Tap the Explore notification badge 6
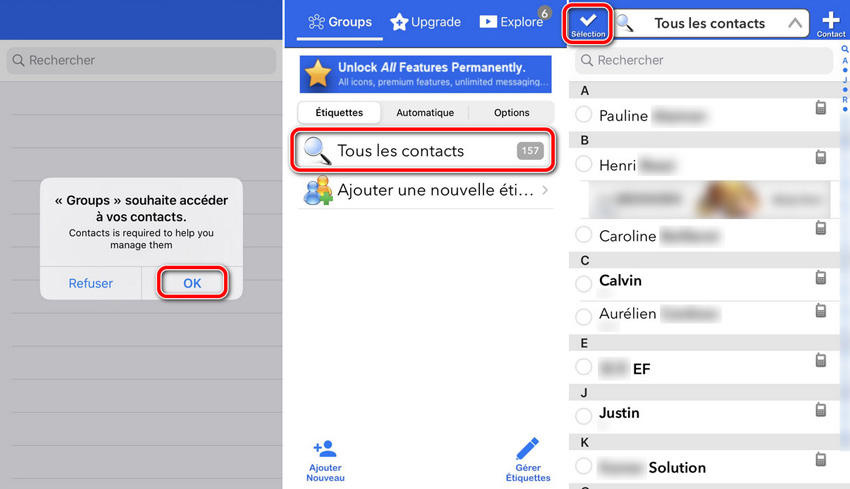Image resolution: width=850 pixels, height=489 pixels. coord(544,13)
